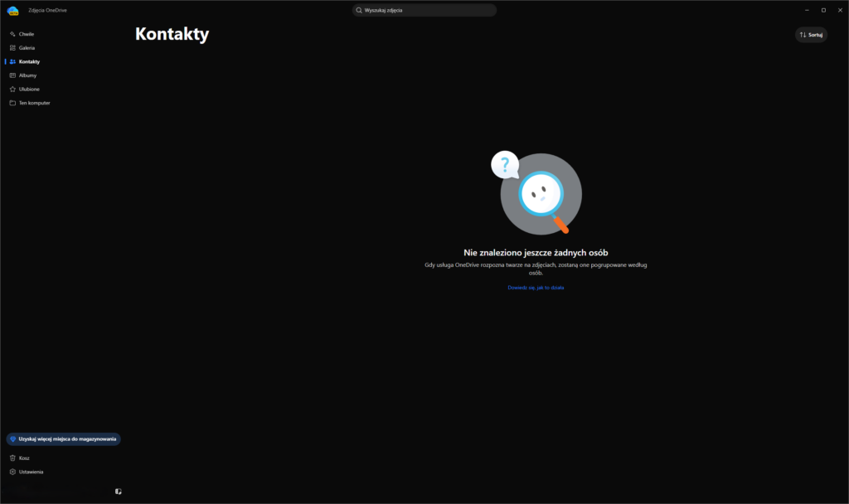Click the Ulubione star icon
This screenshot has width=849, height=504.
(x=12, y=90)
